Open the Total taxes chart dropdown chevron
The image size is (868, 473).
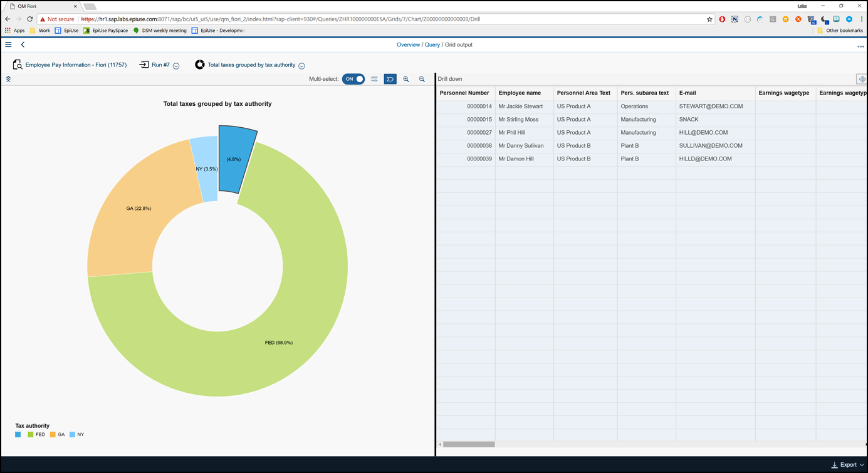tap(301, 66)
